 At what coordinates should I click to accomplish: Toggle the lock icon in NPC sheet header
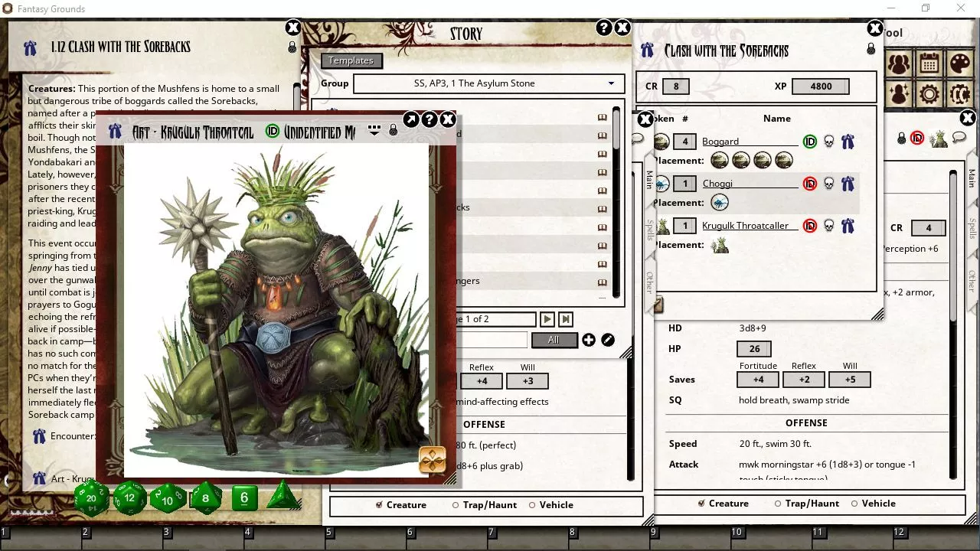tap(902, 139)
